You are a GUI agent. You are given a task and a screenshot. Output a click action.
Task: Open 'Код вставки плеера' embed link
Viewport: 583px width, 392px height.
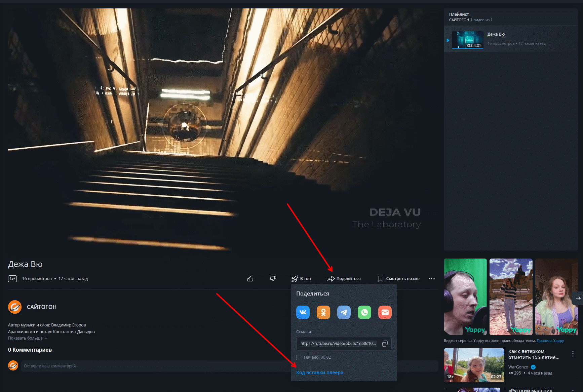tap(320, 373)
